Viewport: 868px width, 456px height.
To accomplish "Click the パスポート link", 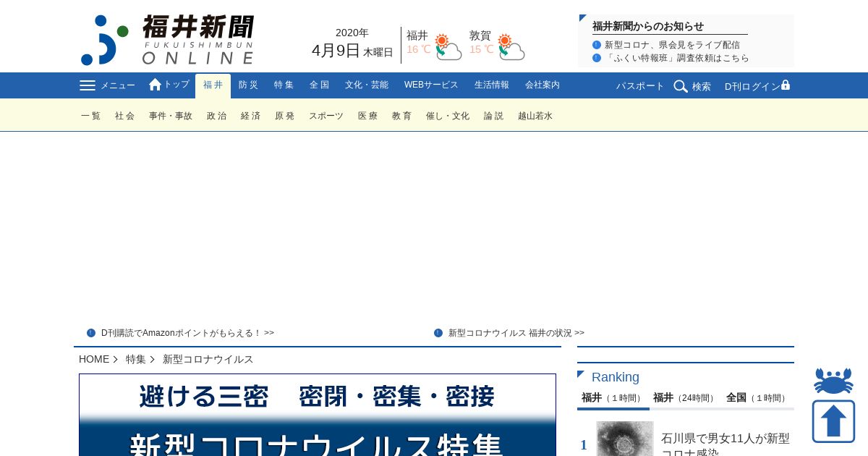I will point(640,86).
